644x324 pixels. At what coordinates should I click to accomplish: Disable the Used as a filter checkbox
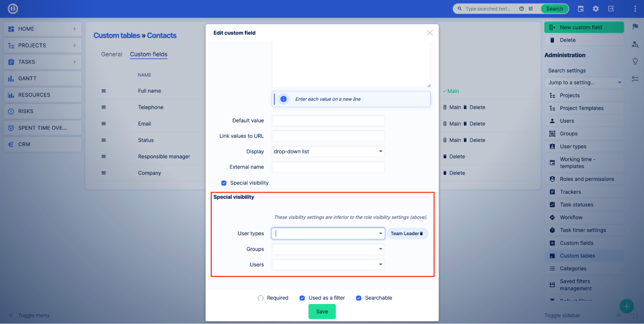pos(302,298)
